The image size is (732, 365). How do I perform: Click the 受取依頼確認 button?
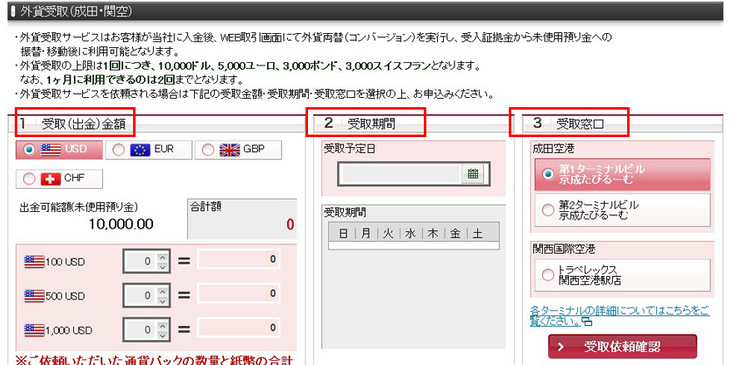tap(622, 347)
